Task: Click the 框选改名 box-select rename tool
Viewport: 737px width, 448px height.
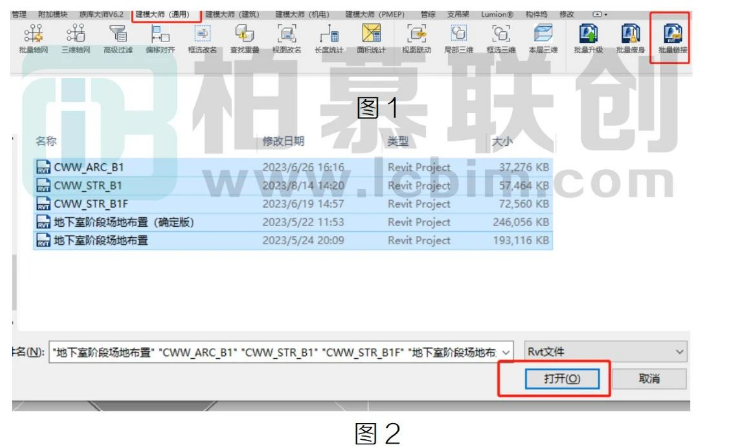Action: pos(203,39)
